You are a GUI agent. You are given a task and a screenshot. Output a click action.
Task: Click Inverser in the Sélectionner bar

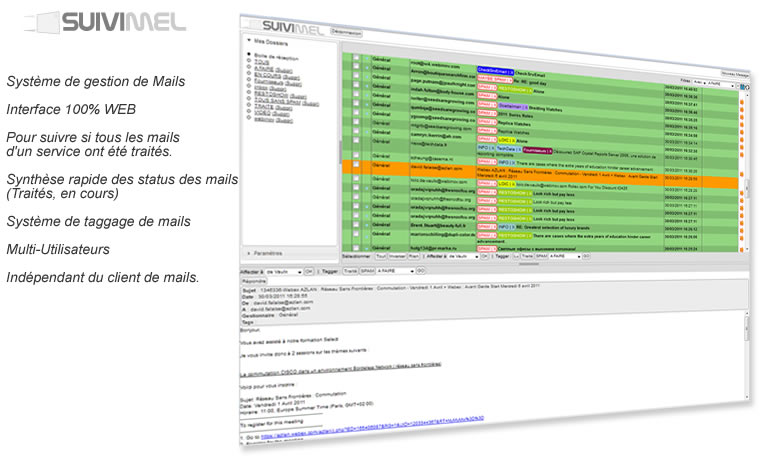click(x=397, y=256)
